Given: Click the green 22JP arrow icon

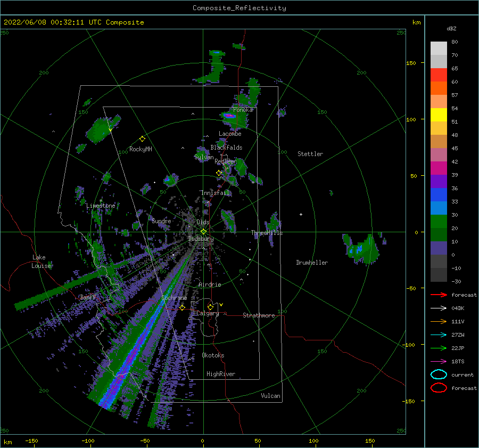Looking at the screenshot, I should [439, 348].
